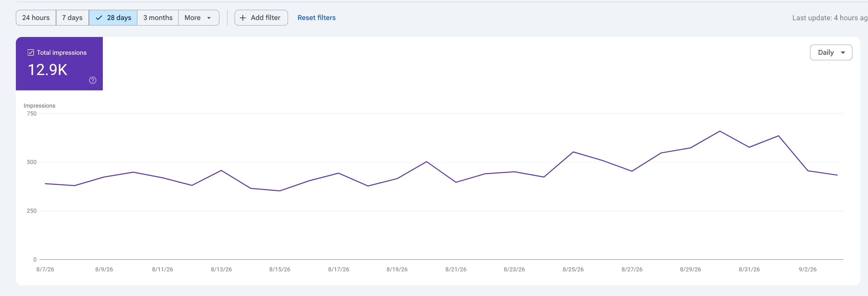Click the 250 y-axis value
Image resolution: width=868 pixels, height=296 pixels.
coord(32,211)
